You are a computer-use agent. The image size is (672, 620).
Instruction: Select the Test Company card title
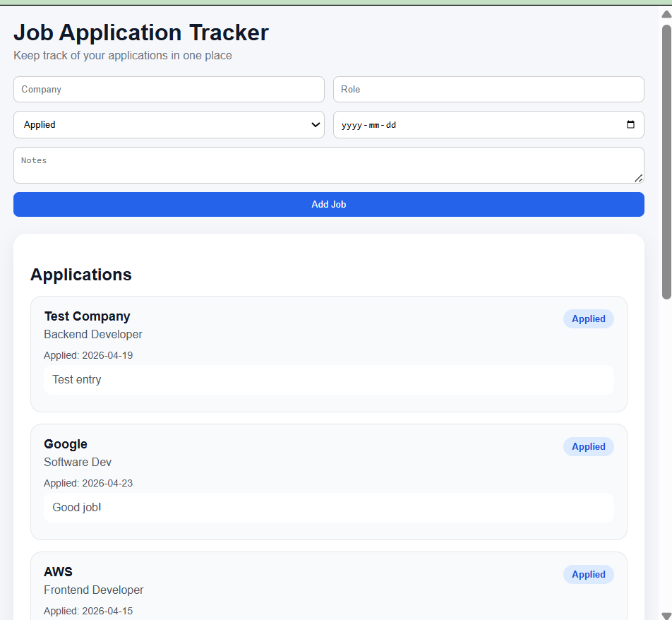point(87,316)
